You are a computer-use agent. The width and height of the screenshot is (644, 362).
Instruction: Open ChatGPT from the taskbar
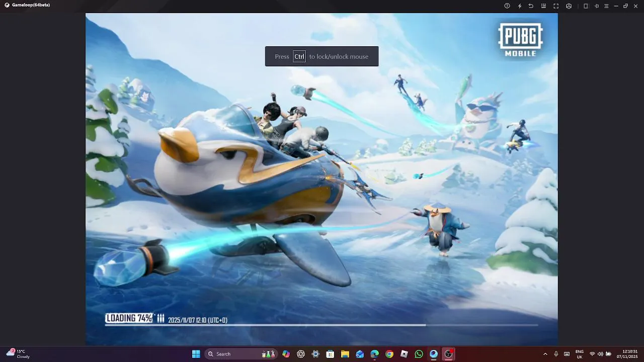pos(301,354)
